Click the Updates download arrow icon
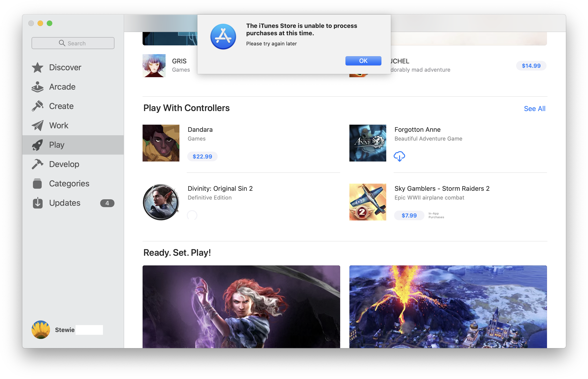 pos(37,203)
